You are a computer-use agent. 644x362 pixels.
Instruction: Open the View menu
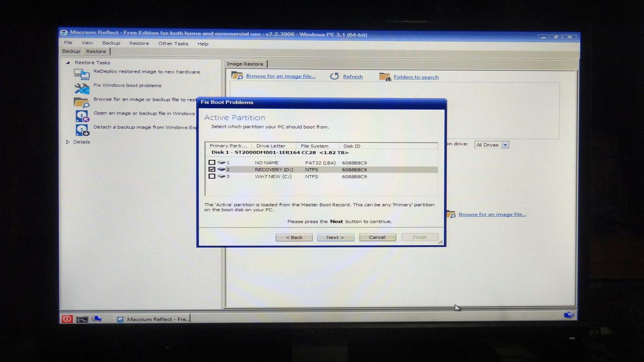tap(87, 43)
